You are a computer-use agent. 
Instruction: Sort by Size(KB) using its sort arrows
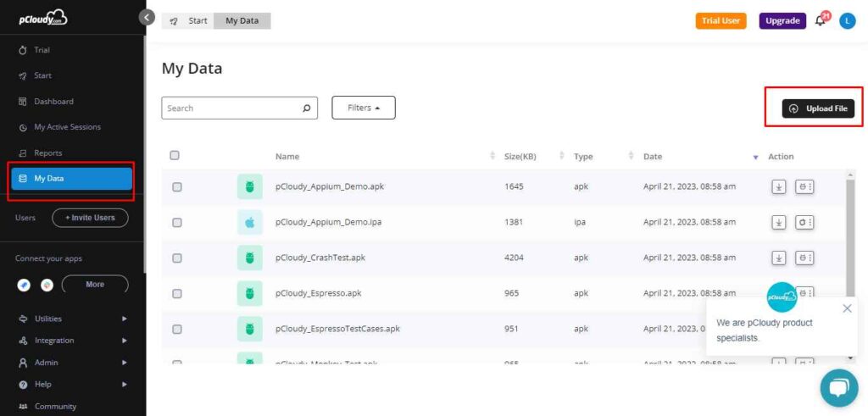pyautogui.click(x=562, y=156)
